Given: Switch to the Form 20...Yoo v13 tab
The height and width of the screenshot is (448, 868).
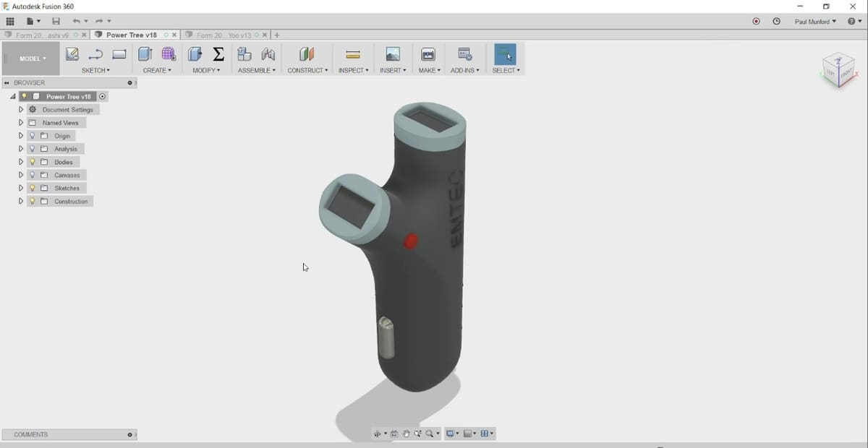Looking at the screenshot, I should (x=224, y=35).
